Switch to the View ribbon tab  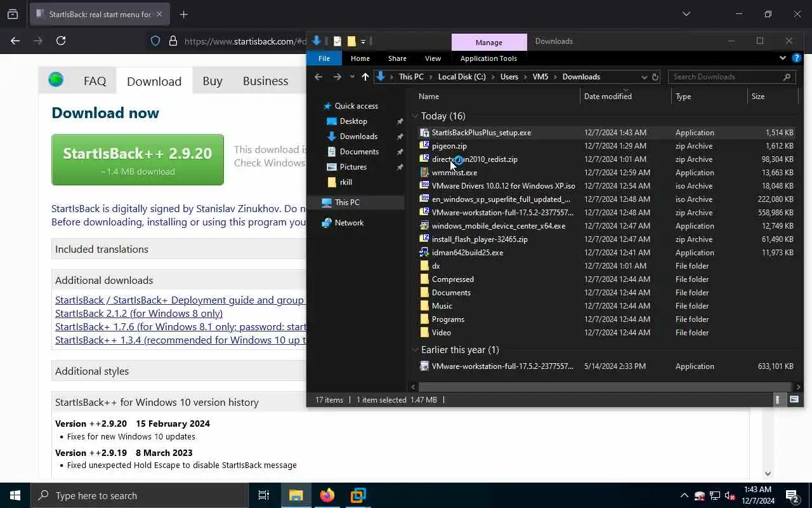tap(433, 58)
